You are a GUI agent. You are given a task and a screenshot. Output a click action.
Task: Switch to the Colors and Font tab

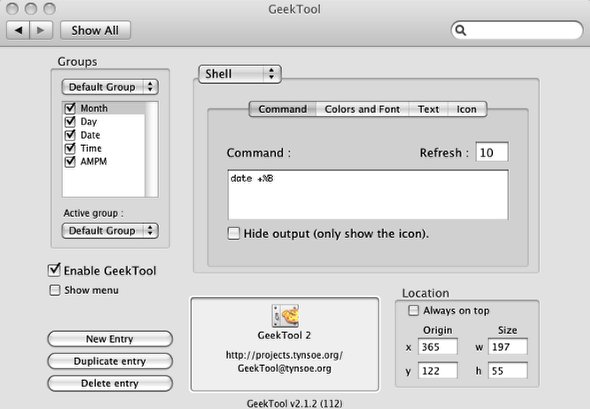[x=362, y=109]
